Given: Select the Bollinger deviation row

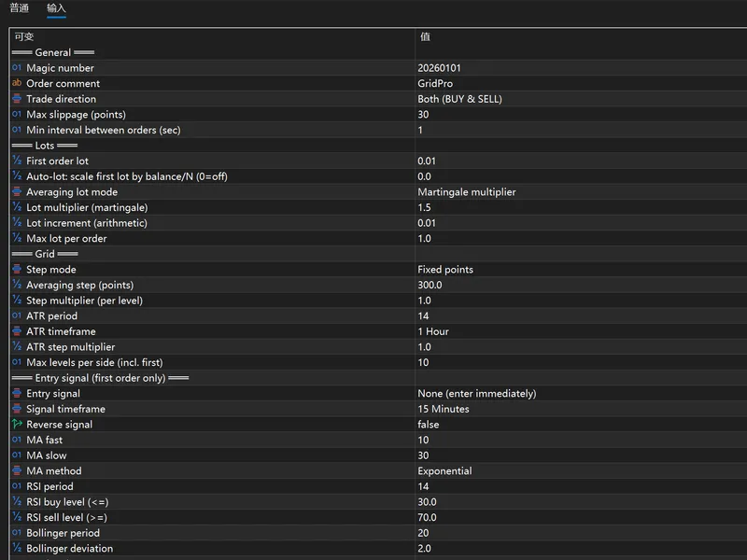Looking at the screenshot, I should pos(378,548).
